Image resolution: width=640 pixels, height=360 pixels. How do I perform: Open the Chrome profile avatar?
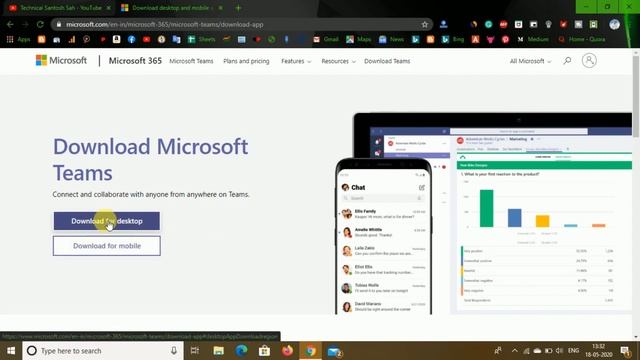coord(614,24)
